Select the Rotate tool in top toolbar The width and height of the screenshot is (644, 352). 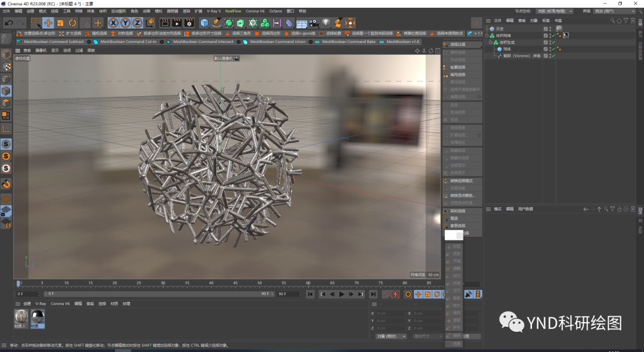pos(72,23)
